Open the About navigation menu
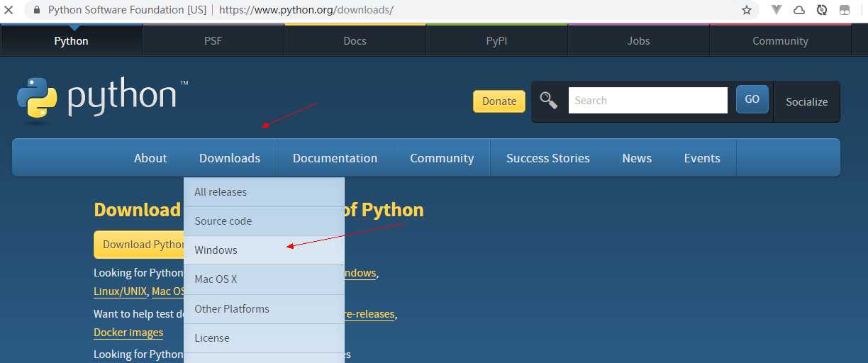868x363 pixels. pyautogui.click(x=150, y=158)
